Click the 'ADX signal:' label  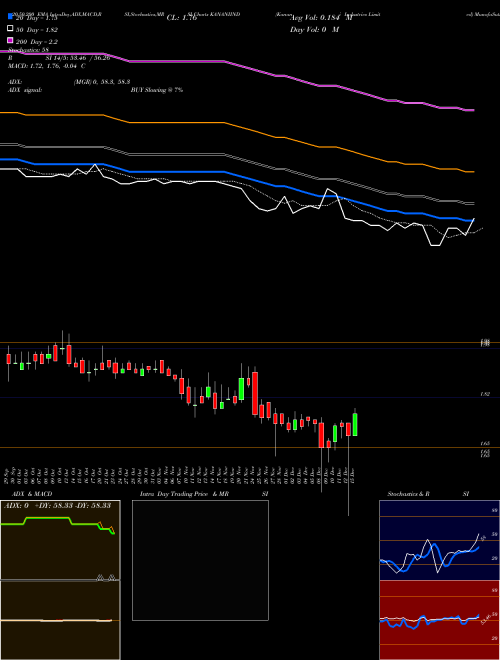(25, 90)
